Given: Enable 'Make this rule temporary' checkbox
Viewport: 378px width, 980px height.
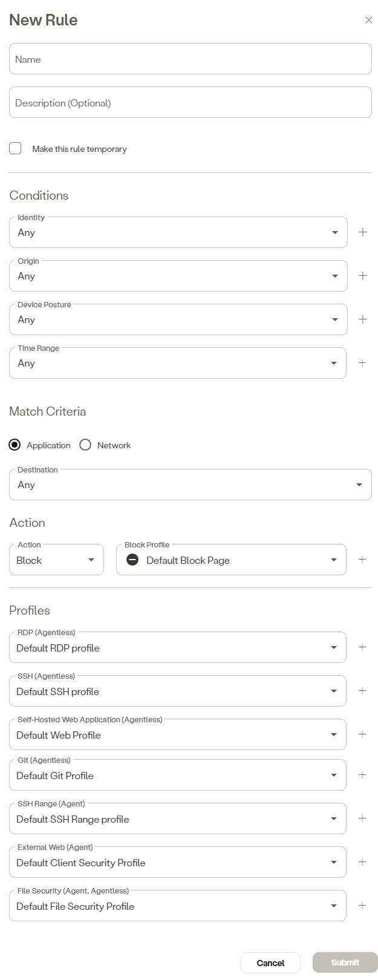Looking at the screenshot, I should tap(16, 149).
